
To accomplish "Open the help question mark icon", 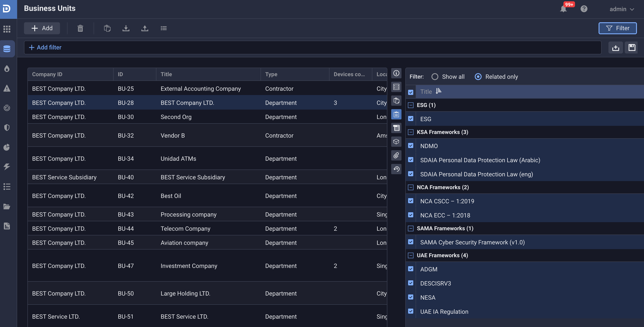I will [x=584, y=9].
